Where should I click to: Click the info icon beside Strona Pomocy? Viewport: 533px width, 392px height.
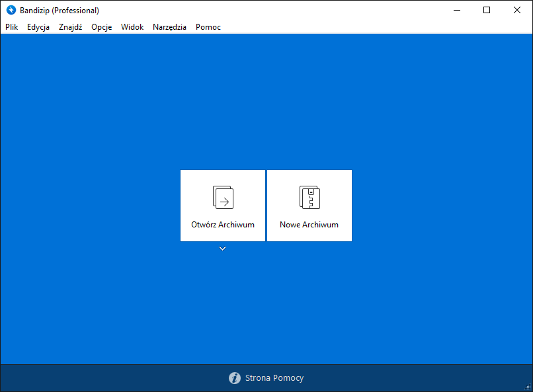pos(235,377)
